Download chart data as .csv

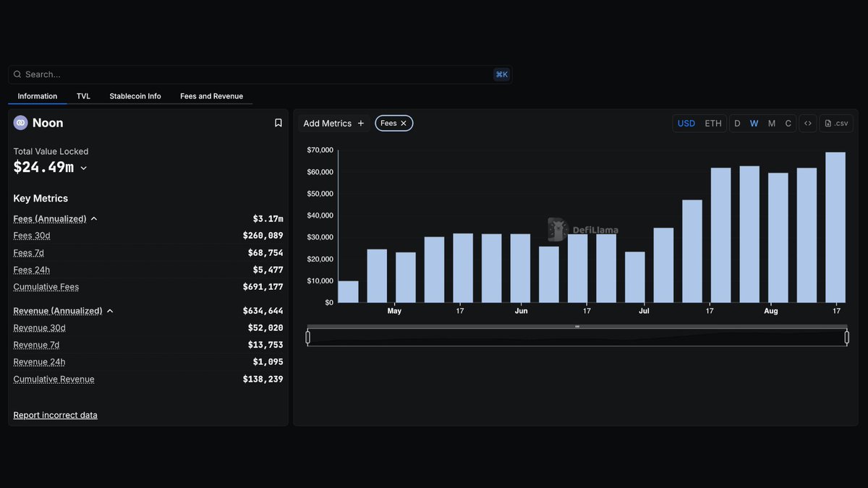[836, 124]
